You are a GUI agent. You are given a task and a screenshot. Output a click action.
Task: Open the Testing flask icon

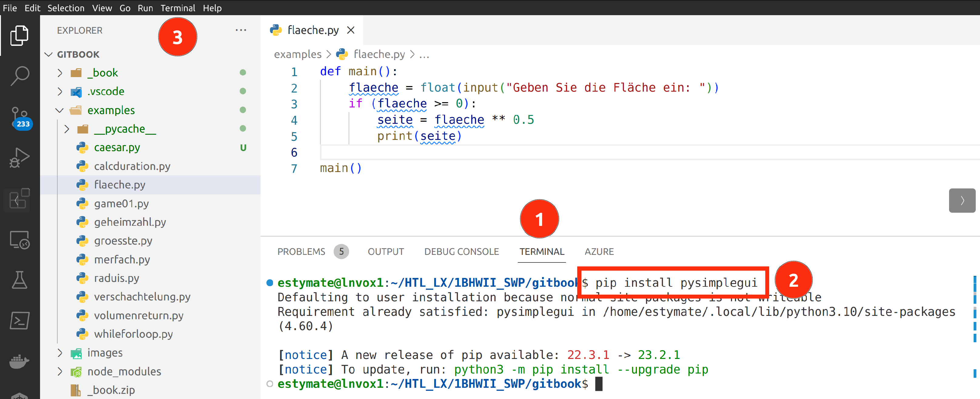pos(19,280)
